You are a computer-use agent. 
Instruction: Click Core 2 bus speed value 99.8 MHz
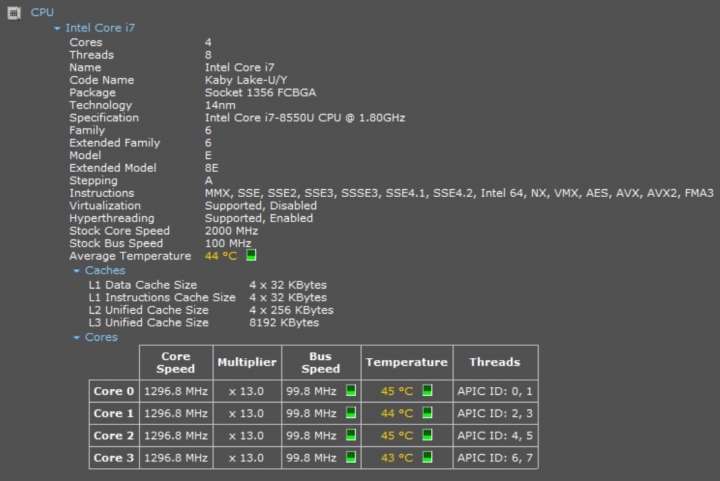(311, 435)
